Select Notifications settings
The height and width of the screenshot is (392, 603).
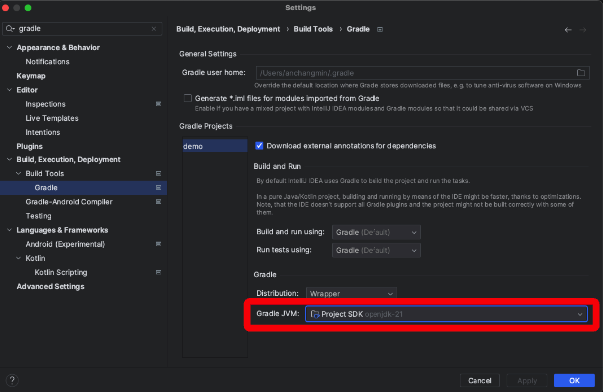(x=47, y=62)
